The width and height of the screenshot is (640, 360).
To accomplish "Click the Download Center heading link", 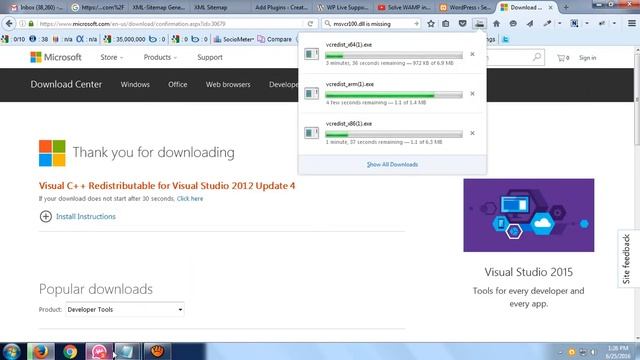I will pos(66,84).
